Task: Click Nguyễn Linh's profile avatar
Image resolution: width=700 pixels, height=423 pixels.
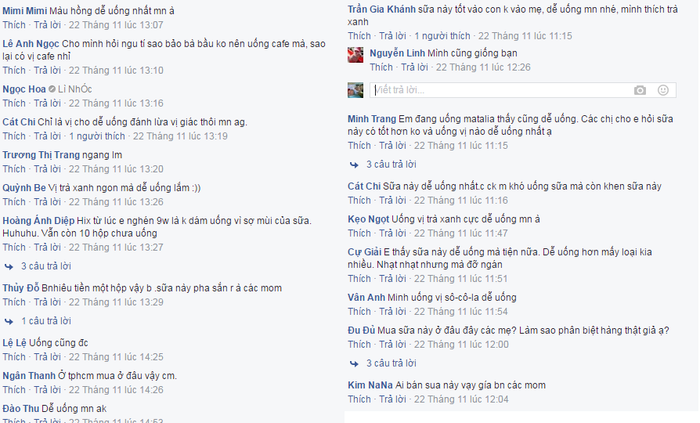Action: 355,55
